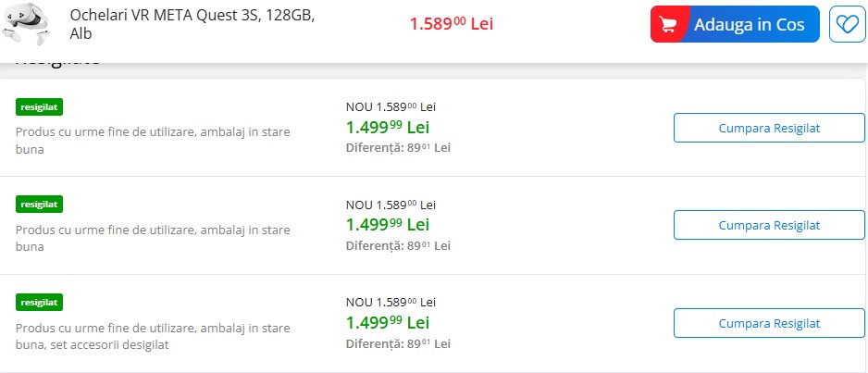Screen dimensions: 868x373
Task: Buy the resealed offer with desigilat accessories
Action: [769, 323]
